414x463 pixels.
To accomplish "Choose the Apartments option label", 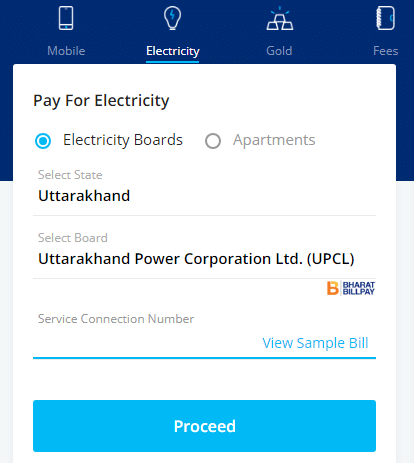I will pyautogui.click(x=274, y=140).
